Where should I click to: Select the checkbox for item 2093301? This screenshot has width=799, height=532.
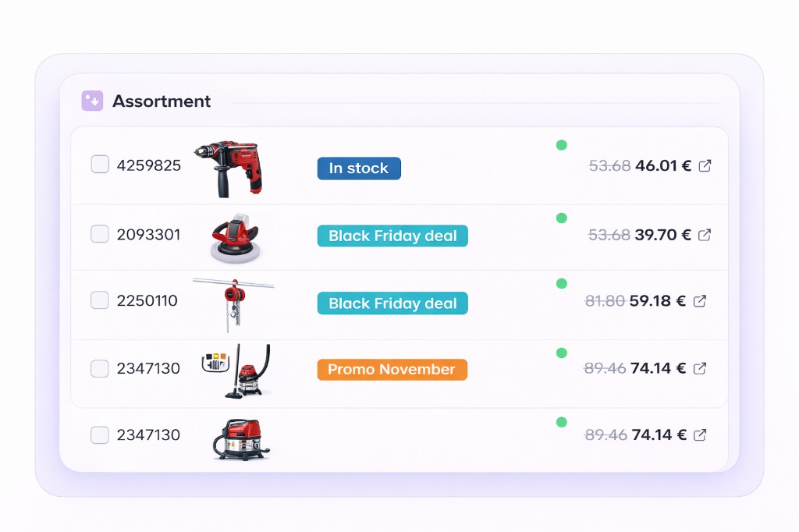(x=100, y=234)
